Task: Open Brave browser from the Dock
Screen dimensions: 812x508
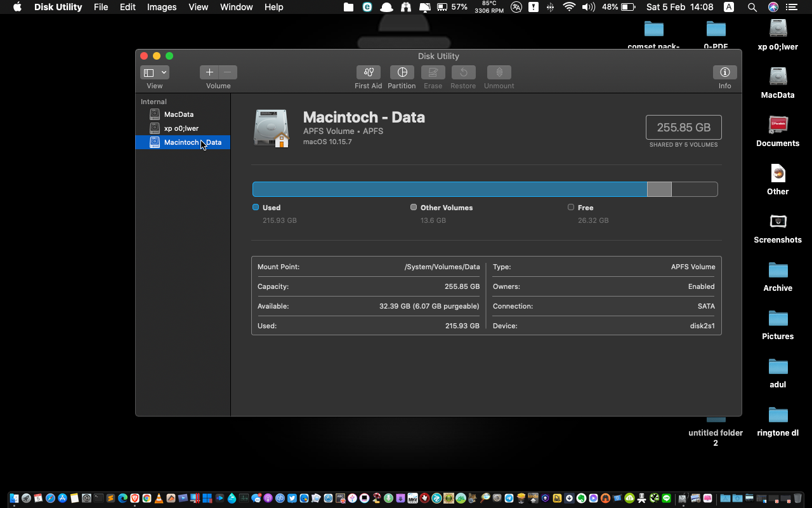Action: 134,498
